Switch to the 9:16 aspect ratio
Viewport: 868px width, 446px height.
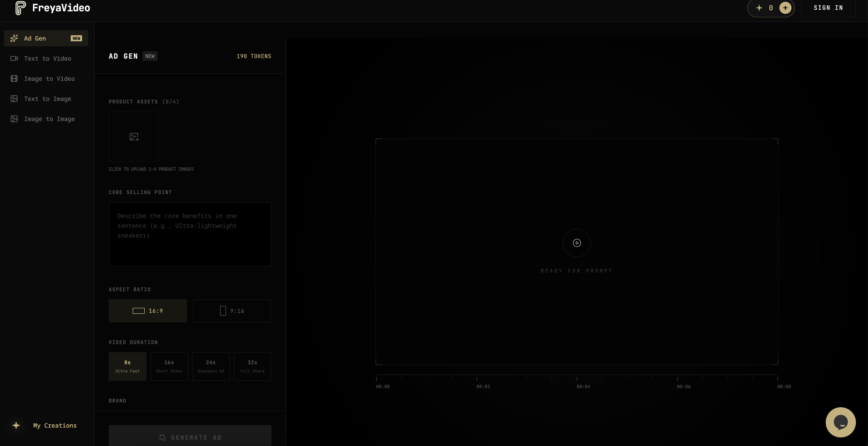pyautogui.click(x=232, y=311)
